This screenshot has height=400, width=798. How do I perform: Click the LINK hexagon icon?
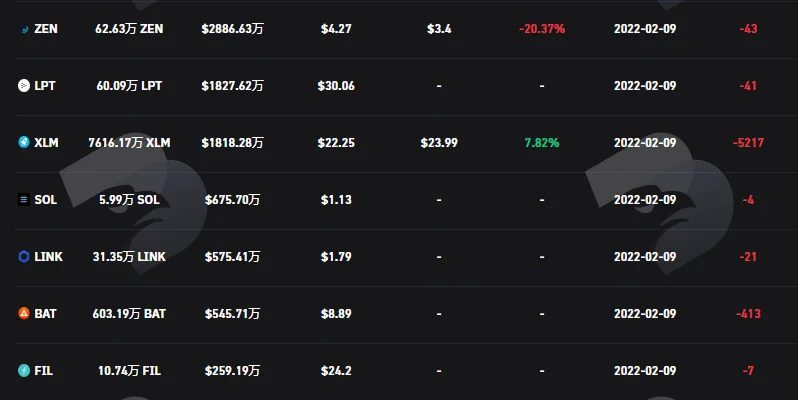24,256
